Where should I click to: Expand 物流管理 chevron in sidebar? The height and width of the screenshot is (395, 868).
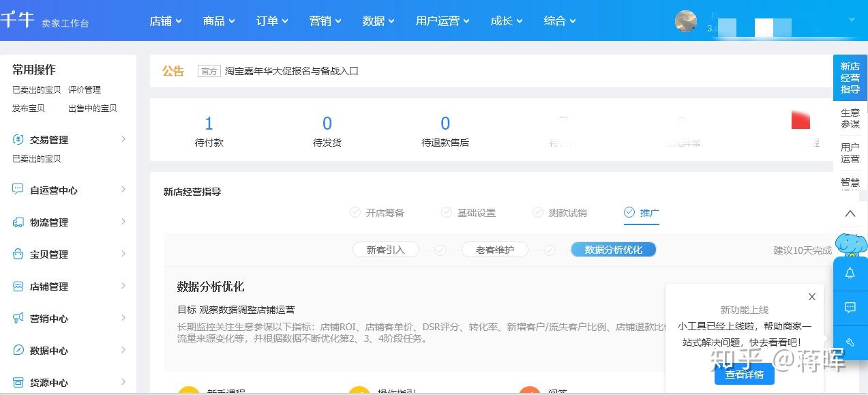pyautogui.click(x=123, y=222)
